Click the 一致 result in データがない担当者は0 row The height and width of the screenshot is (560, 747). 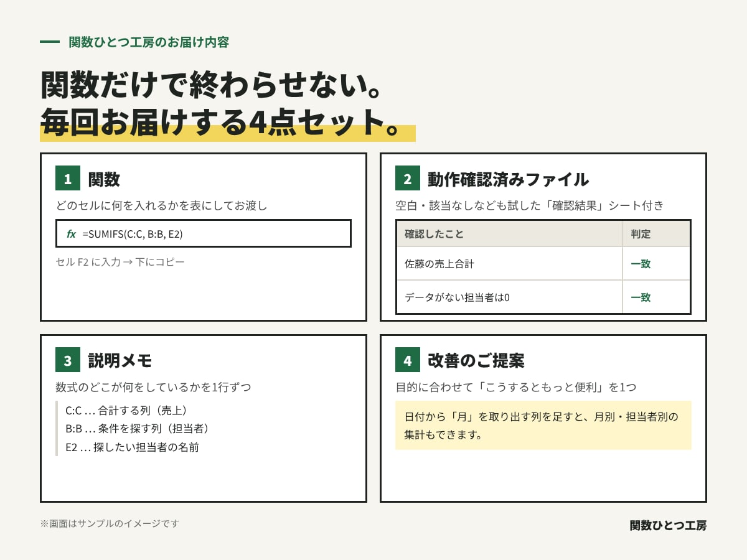point(641,297)
